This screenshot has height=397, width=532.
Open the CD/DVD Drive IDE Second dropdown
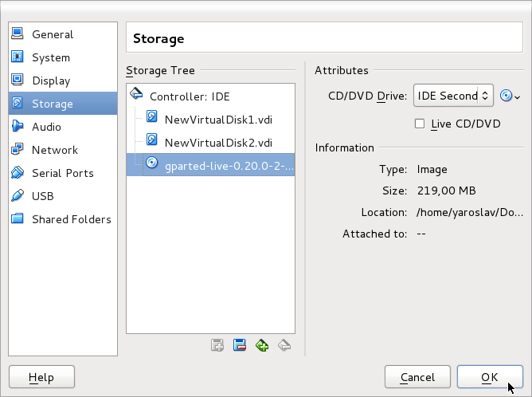click(453, 96)
